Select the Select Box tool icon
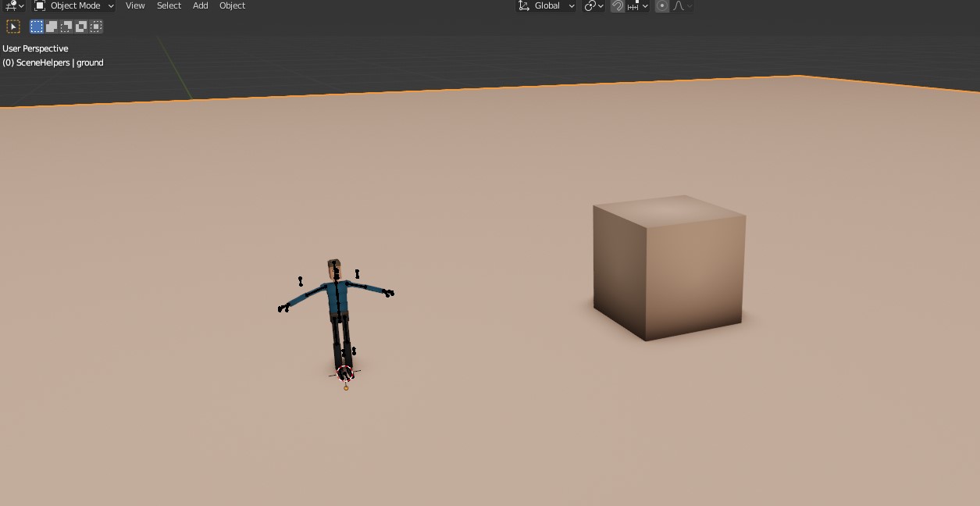980x506 pixels. pos(13,27)
